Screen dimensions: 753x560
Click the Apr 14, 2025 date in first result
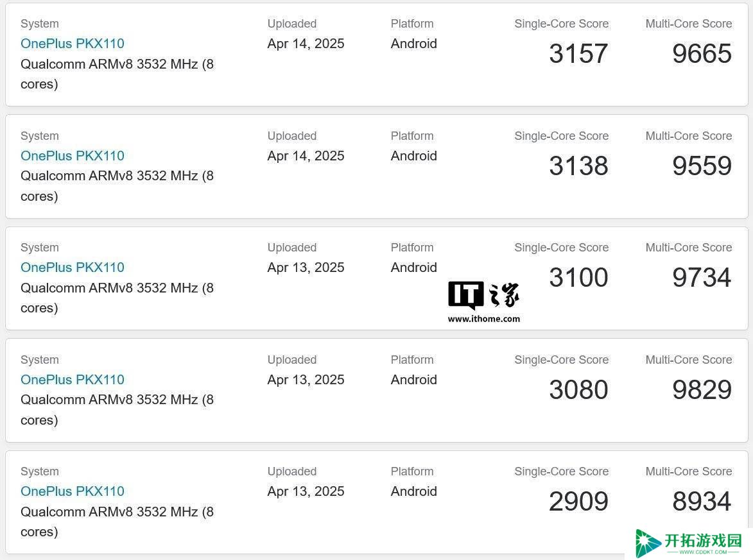(306, 44)
